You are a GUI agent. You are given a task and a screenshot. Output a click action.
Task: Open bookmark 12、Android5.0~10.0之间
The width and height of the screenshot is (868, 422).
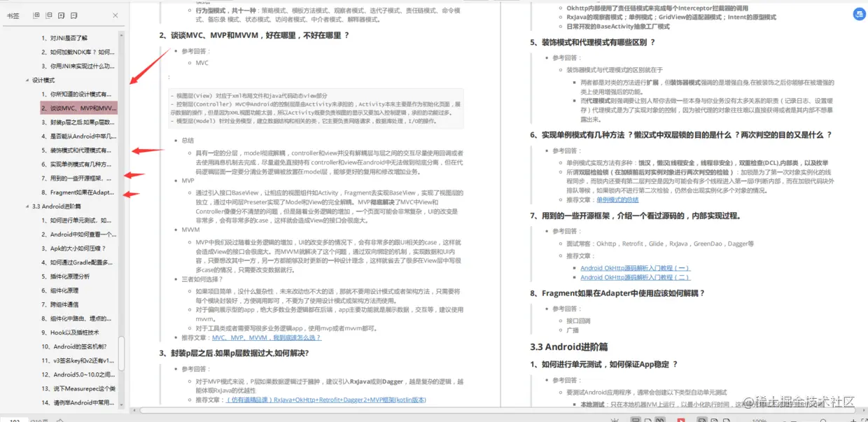[x=79, y=374]
